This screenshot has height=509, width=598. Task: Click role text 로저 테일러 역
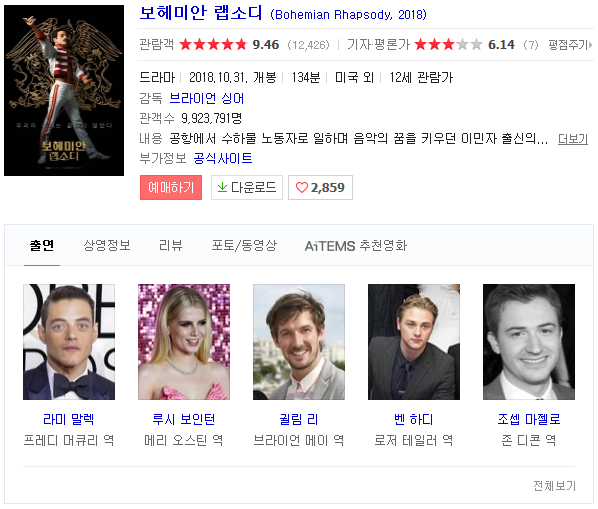(x=414, y=441)
